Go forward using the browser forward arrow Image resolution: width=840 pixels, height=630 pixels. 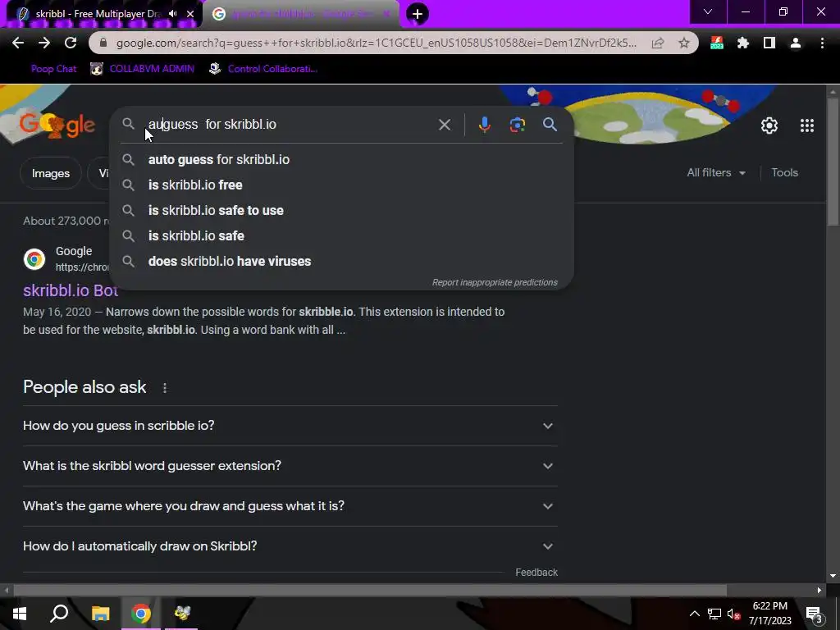coord(44,43)
